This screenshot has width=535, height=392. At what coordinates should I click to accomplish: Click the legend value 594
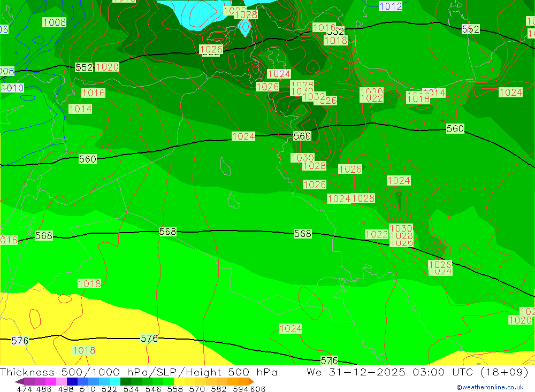[241, 389]
